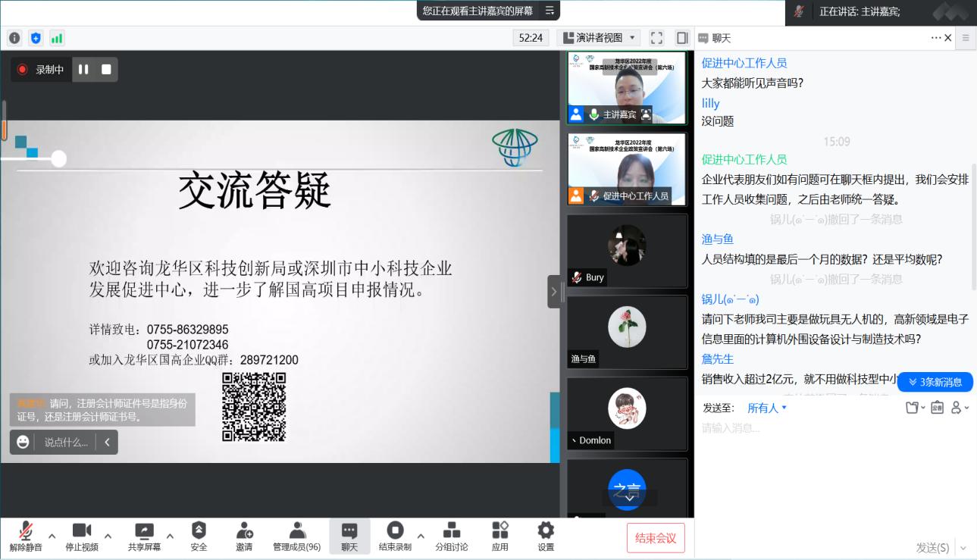Image resolution: width=977 pixels, height=560 pixels.
Task: Open the 设置 settings gear
Action: coord(546,536)
